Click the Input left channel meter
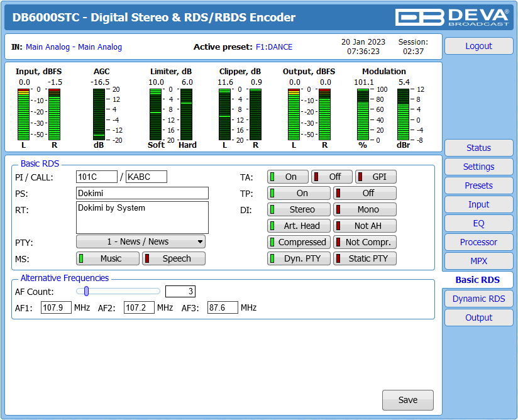The image size is (518, 420). (23, 114)
